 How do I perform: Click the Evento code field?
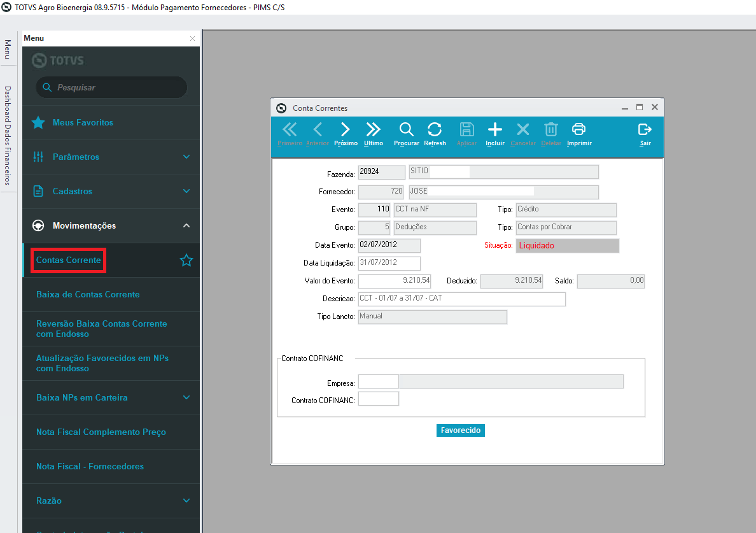[x=374, y=210]
